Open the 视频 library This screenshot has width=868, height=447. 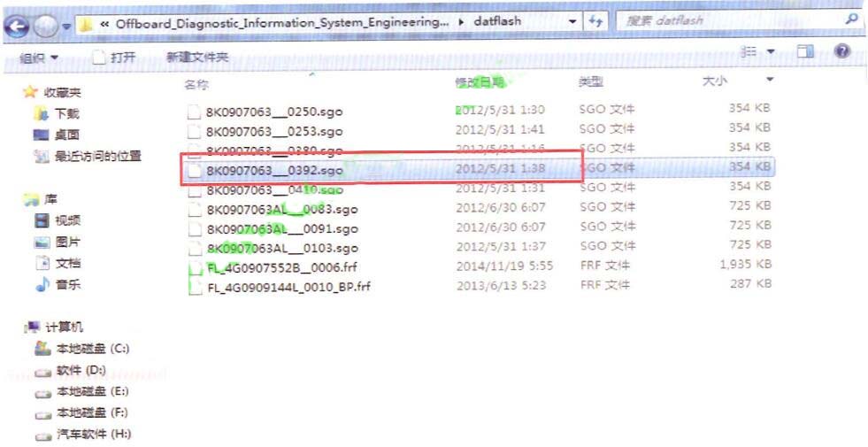point(67,220)
